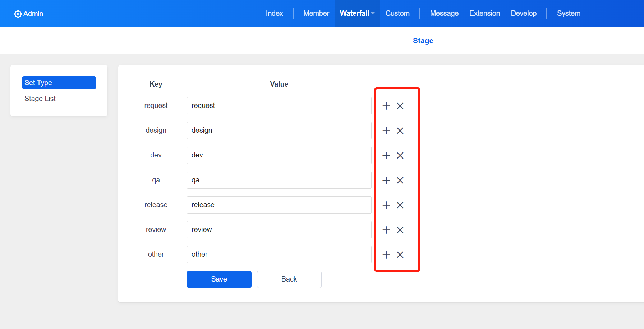Delete the qa row using X icon

click(400, 180)
